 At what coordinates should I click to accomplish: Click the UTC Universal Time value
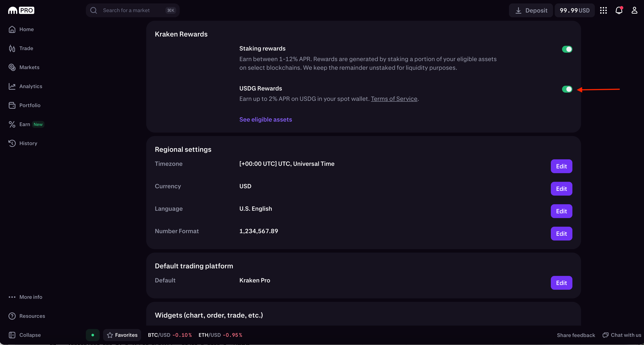(x=287, y=164)
